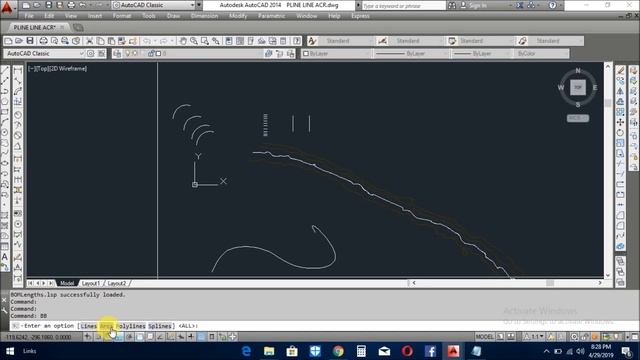Screen dimensions: 640x360
Task: Click the Workspace Settings gear icon
Action: (91, 53)
